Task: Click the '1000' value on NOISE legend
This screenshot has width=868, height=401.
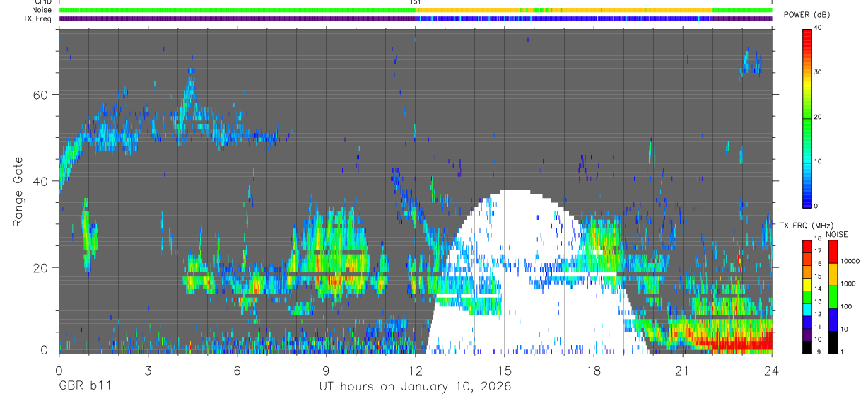Action: tap(848, 284)
